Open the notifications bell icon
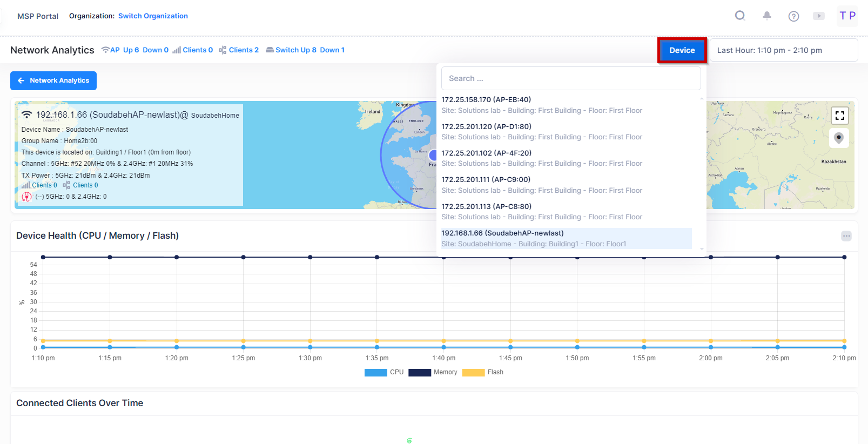The image size is (868, 444). (x=767, y=16)
